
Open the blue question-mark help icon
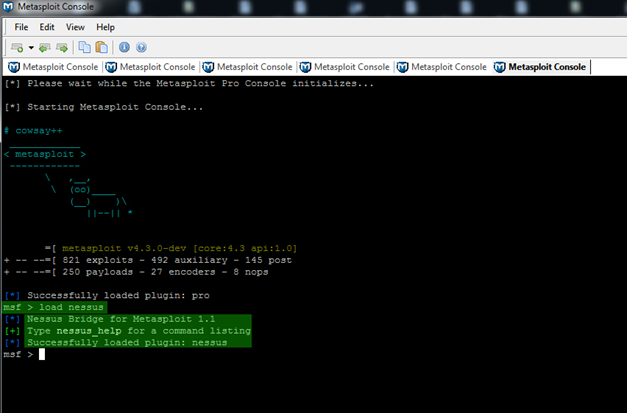[x=141, y=47]
